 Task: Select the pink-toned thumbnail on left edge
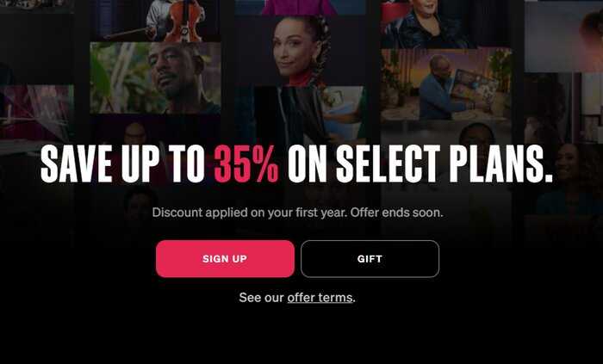point(36,113)
